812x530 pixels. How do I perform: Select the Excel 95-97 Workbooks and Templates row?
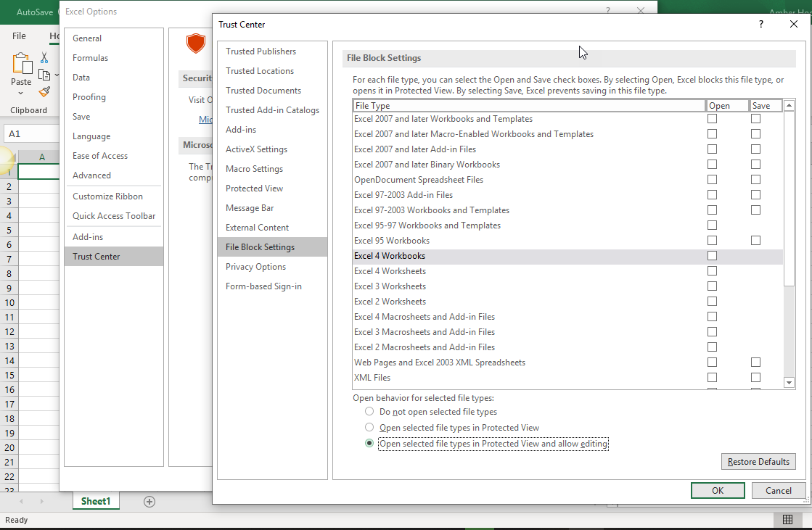click(x=567, y=225)
